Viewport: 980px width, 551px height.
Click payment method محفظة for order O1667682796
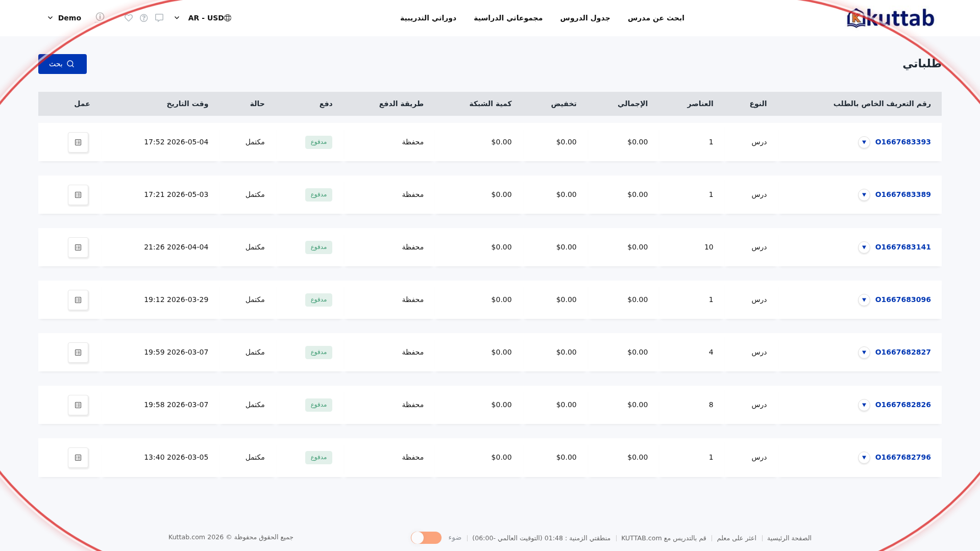[x=413, y=457]
